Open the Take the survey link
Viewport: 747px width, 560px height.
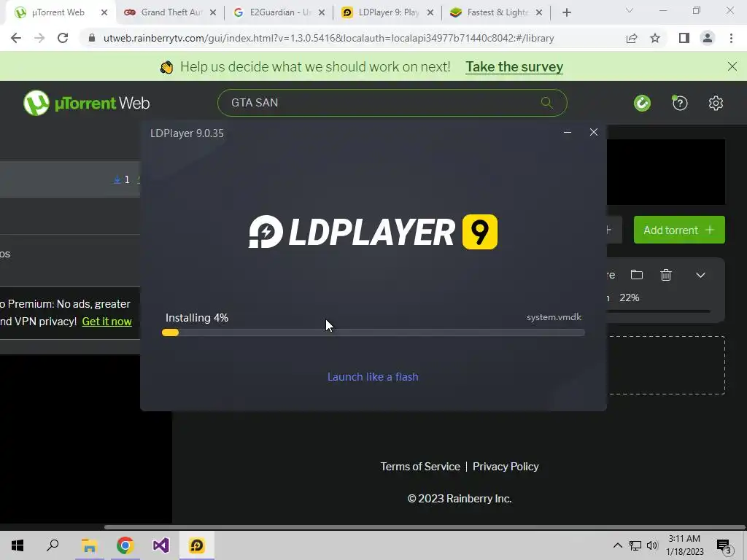(514, 66)
